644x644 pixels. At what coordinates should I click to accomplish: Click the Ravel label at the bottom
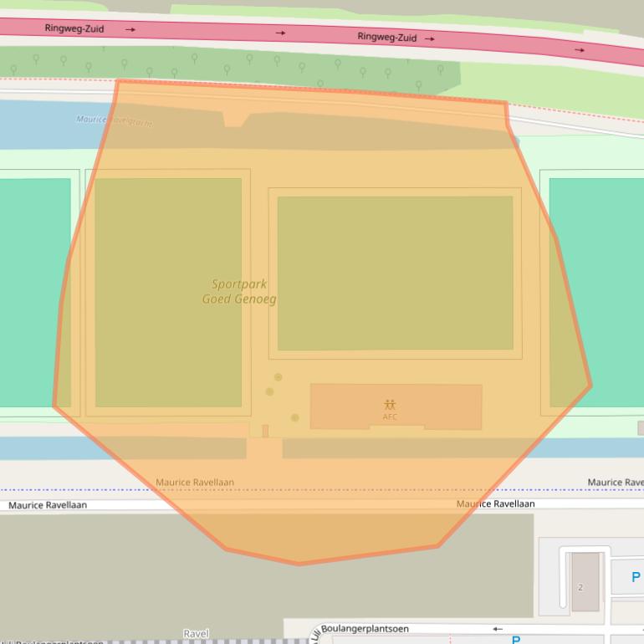point(196,634)
